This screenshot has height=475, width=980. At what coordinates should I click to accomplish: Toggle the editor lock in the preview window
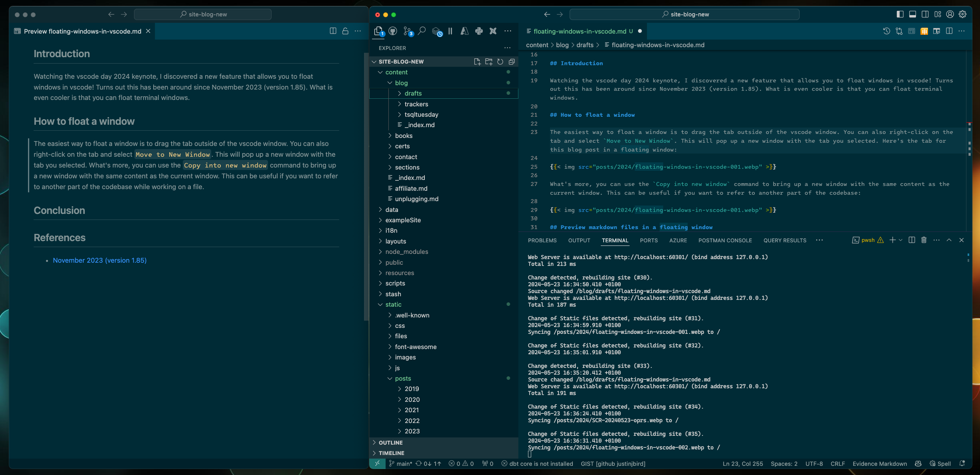click(345, 31)
